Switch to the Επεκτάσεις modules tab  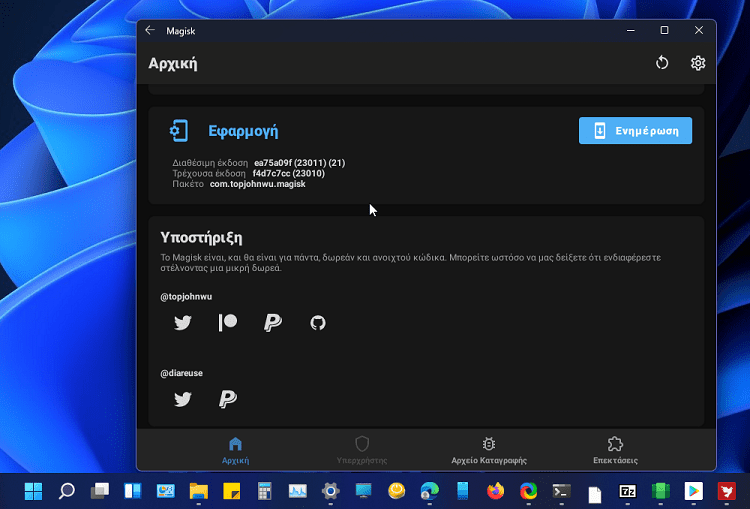(615, 450)
